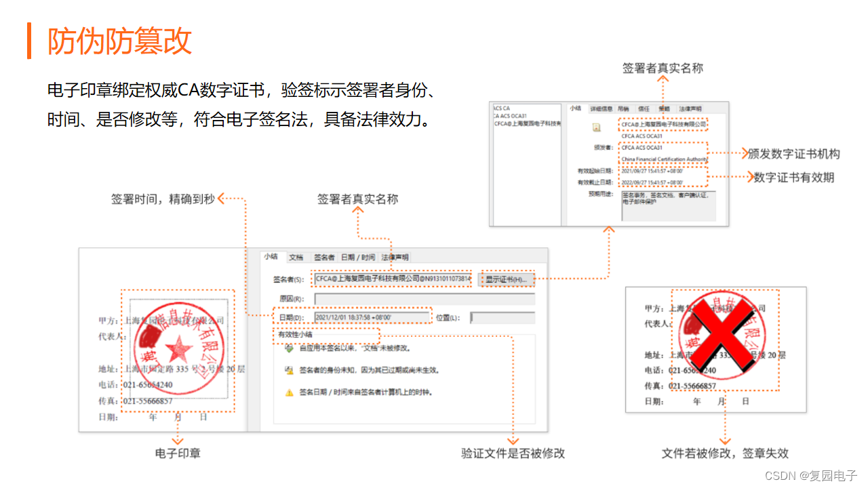Click the 文件若被修改，签章失效 caption

pos(725,453)
